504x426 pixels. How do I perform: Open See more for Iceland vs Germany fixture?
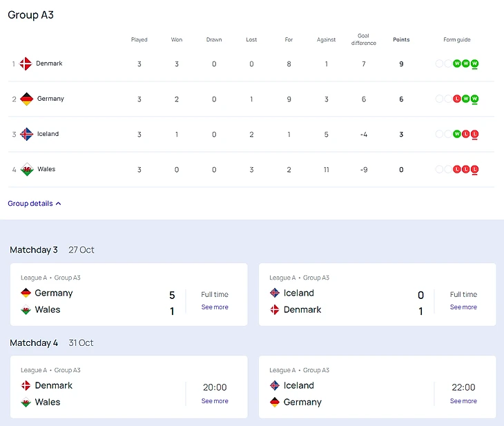[463, 401]
